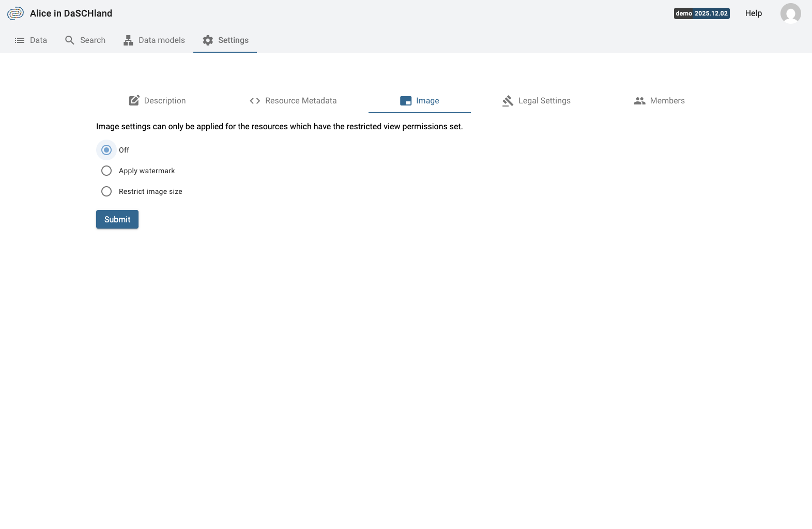Click the 'Restrict image size' option label
This screenshot has width=812, height=529.
pos(150,191)
